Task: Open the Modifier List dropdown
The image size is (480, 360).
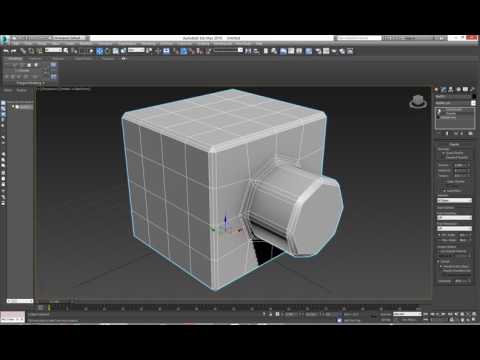Action: [x=455, y=103]
